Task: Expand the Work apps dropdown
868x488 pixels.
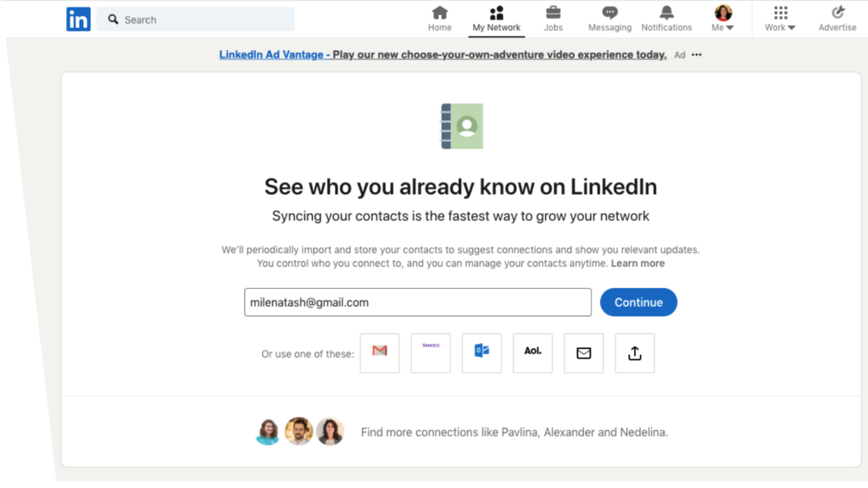Action: click(780, 19)
